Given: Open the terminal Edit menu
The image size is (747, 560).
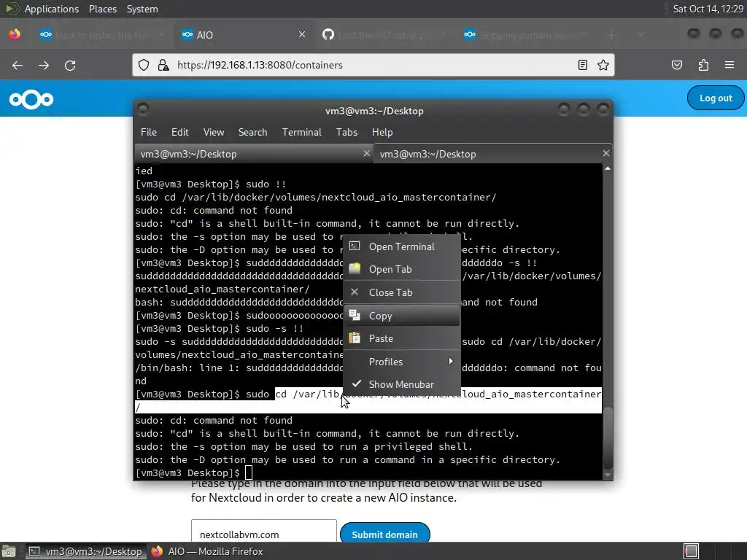Looking at the screenshot, I should click(x=180, y=132).
